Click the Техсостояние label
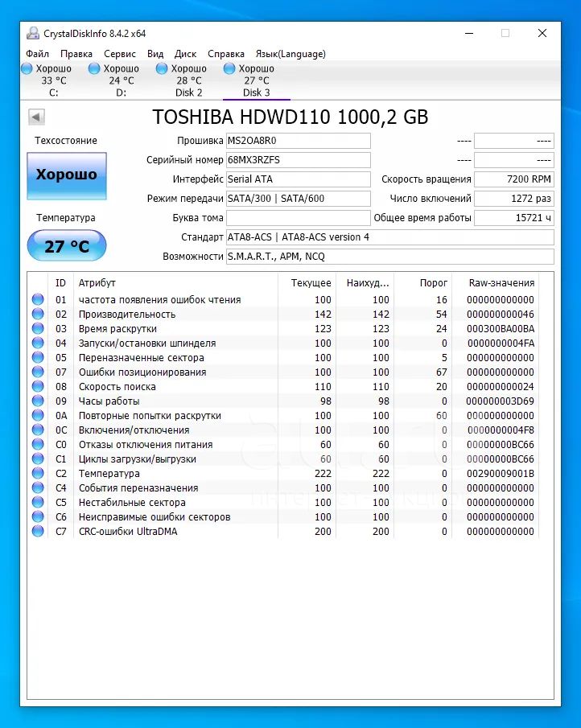Image resolution: width=581 pixels, height=728 pixels. (x=66, y=141)
